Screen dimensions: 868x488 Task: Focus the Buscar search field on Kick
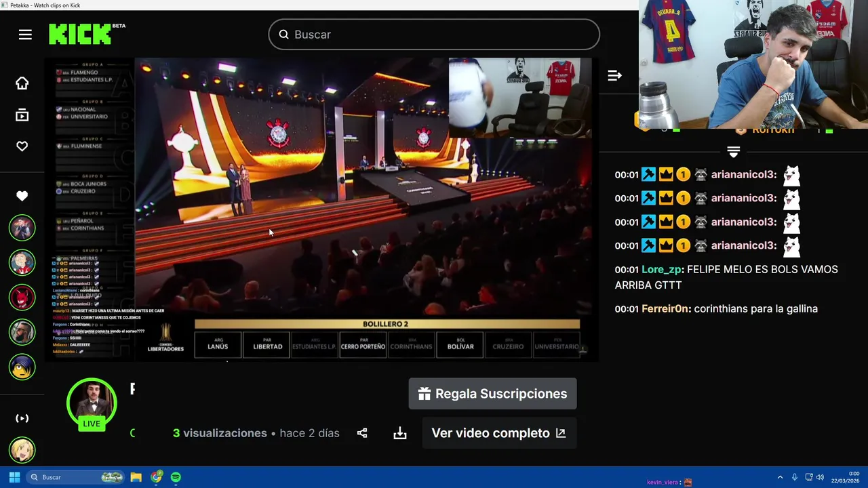tap(434, 35)
